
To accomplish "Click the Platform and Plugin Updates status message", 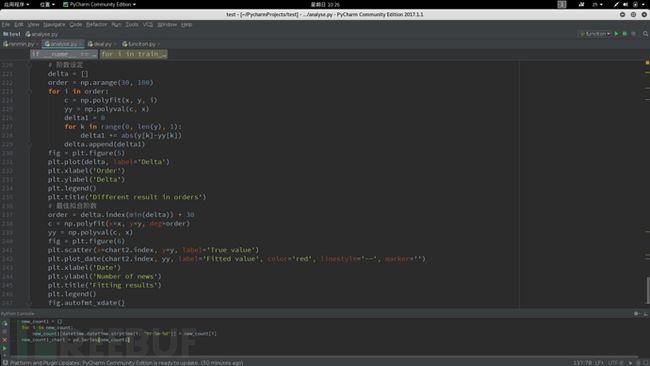I will (126, 363).
